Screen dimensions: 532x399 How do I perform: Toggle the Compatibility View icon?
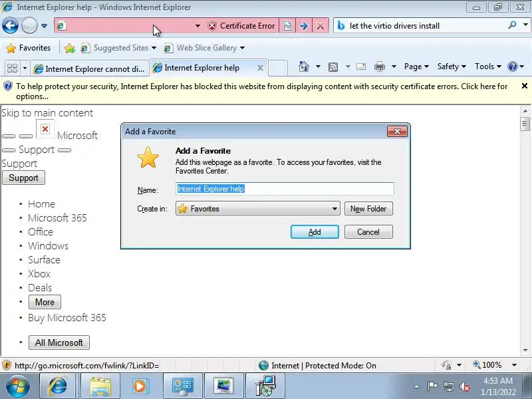click(x=287, y=26)
